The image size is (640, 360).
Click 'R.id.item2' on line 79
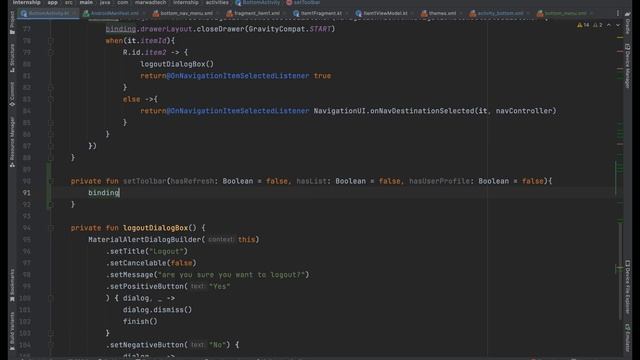[x=144, y=53]
